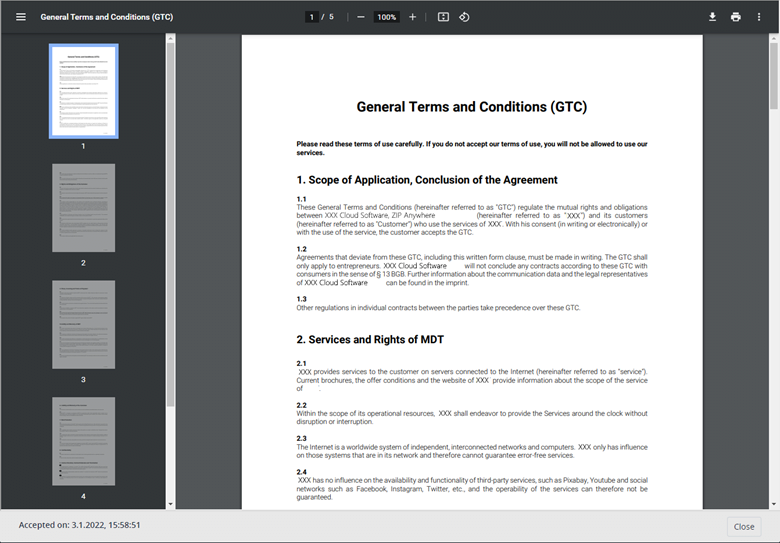Image resolution: width=780 pixels, height=543 pixels.
Task: Zoom in with the plus icon
Action: click(x=412, y=17)
